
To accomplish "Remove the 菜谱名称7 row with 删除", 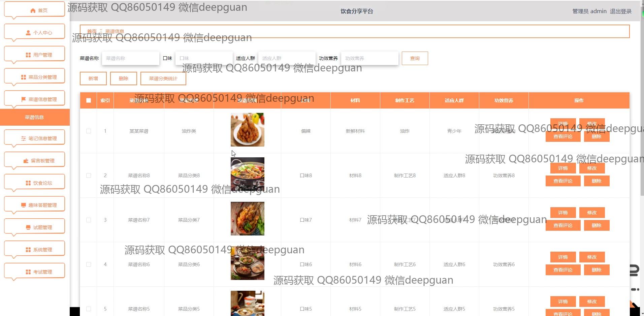I will 597,225.
